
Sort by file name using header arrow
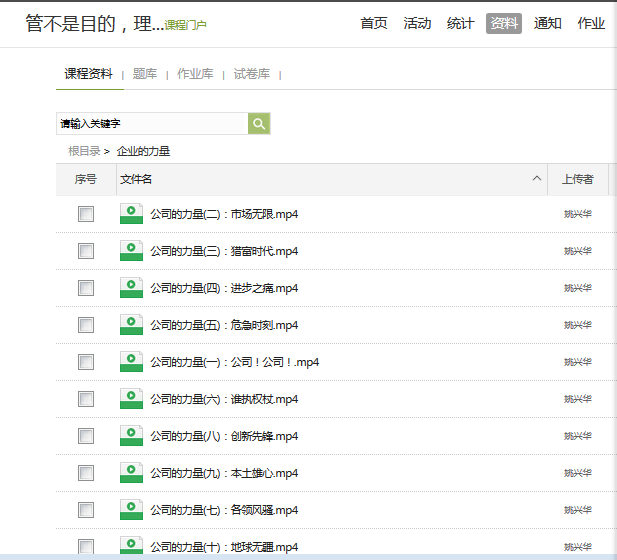point(537,179)
